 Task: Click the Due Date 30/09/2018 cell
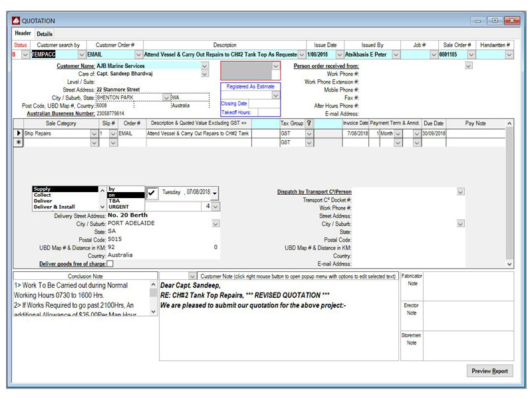click(x=434, y=134)
